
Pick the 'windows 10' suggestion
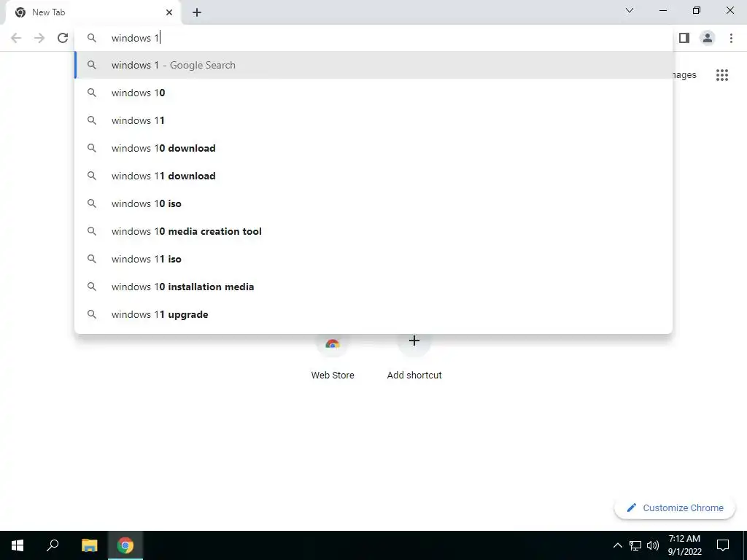click(373, 93)
